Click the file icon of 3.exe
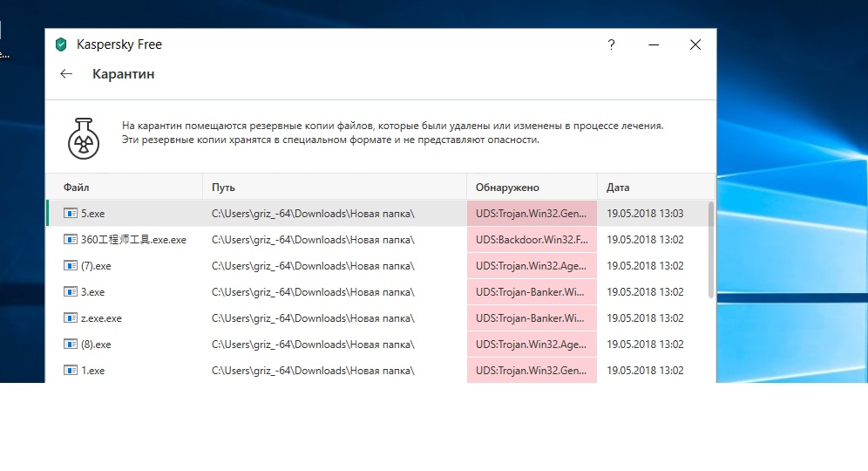Image resolution: width=868 pixels, height=471 pixels. pyautogui.click(x=71, y=291)
